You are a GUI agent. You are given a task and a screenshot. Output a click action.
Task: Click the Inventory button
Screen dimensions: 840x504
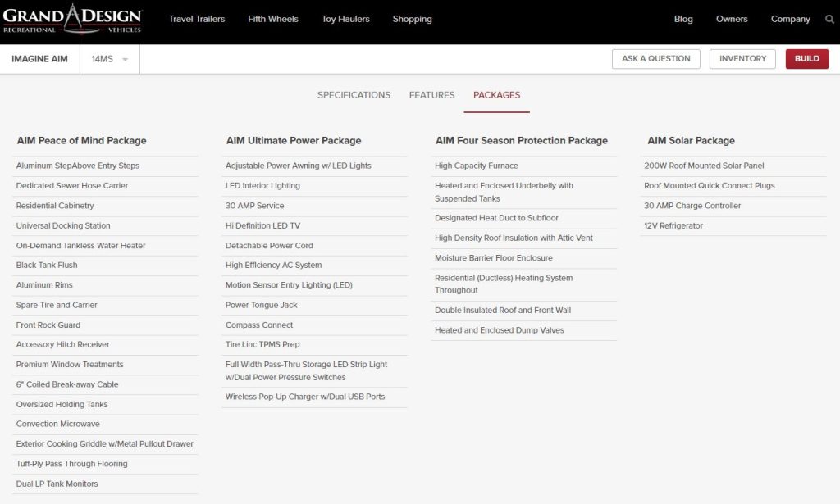(x=742, y=59)
